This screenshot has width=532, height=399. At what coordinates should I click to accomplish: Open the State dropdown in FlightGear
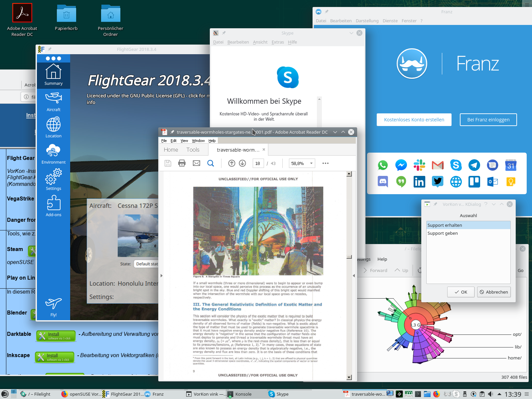coord(146,264)
